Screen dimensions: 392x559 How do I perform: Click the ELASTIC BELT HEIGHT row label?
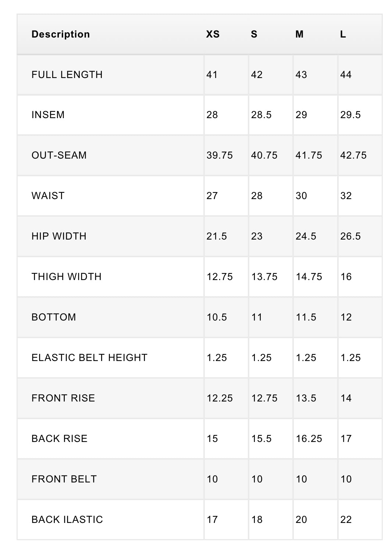tap(89, 358)
